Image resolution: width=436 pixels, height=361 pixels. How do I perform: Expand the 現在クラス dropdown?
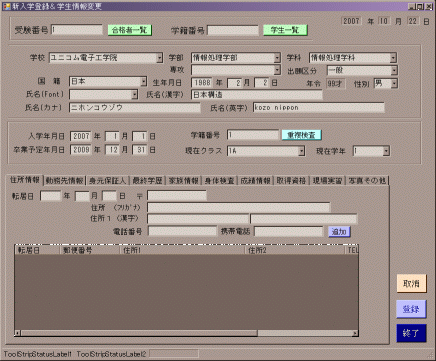point(301,151)
